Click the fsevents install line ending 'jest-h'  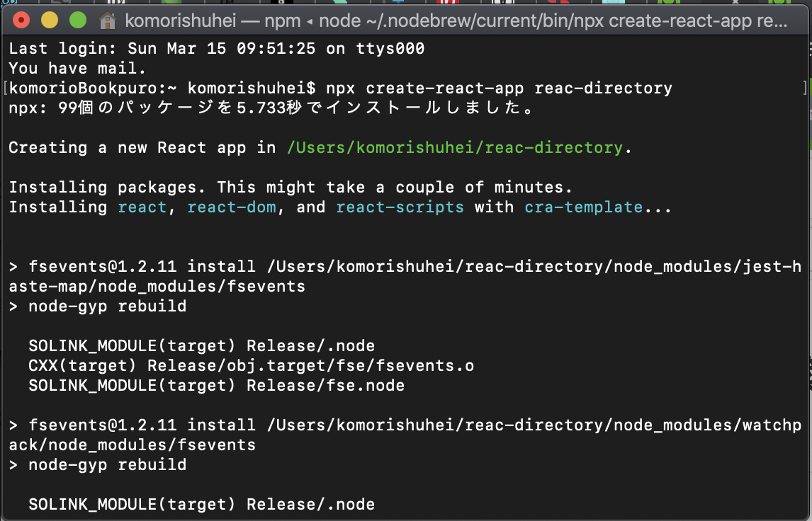[x=405, y=266]
